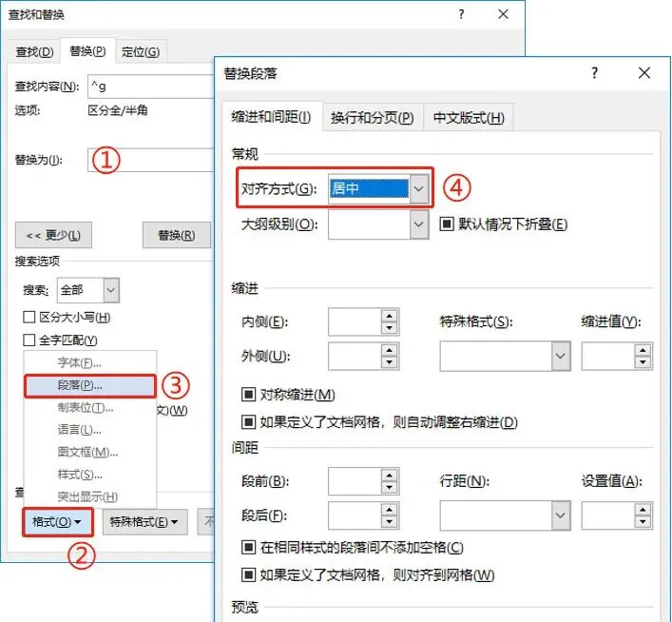Click the 段后(F) spacing field

[x=355, y=515]
